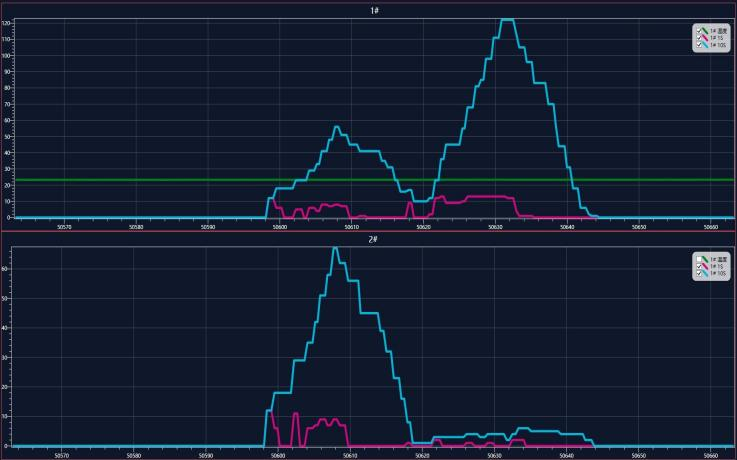Click the magenta line icon in the 2# chart legend
The height and width of the screenshot is (460, 737).
[707, 266]
